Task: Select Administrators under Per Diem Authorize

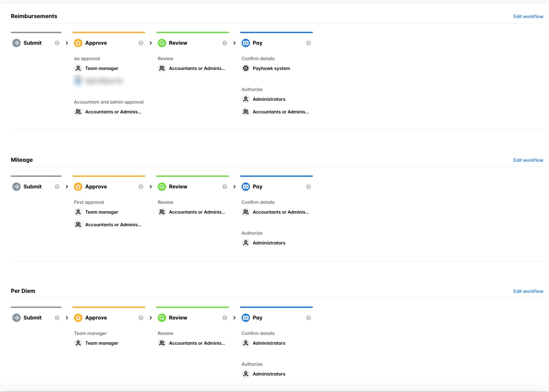Action: click(x=263, y=374)
